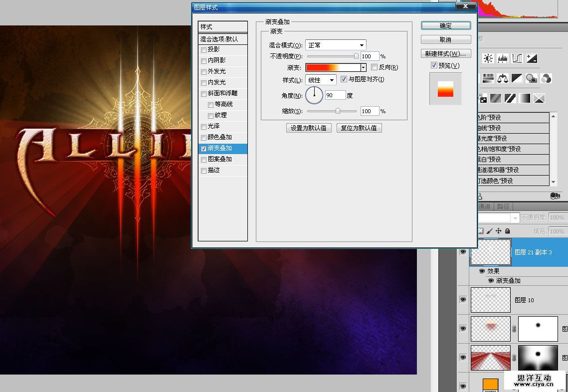Enable the 投影 (Drop Shadow) checkbox
568x392 pixels.
[x=203, y=50]
